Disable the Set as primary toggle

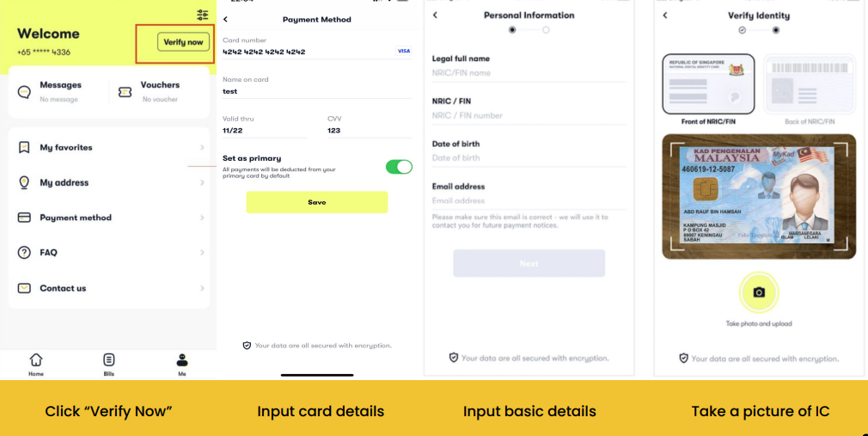(x=399, y=167)
